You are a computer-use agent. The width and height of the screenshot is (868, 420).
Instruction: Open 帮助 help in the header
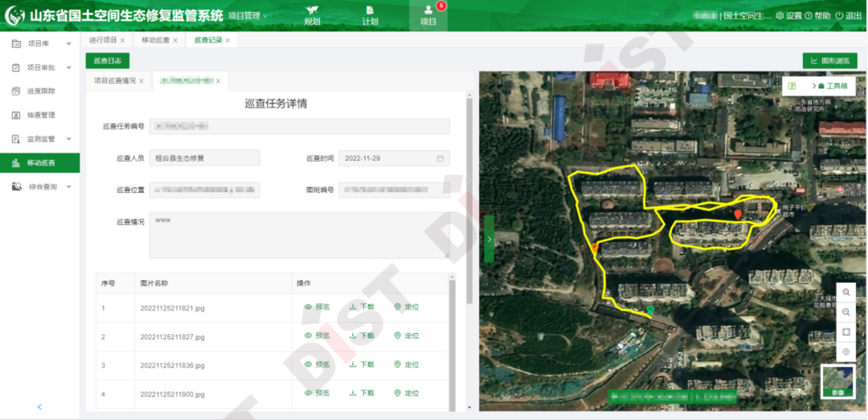[x=819, y=16]
